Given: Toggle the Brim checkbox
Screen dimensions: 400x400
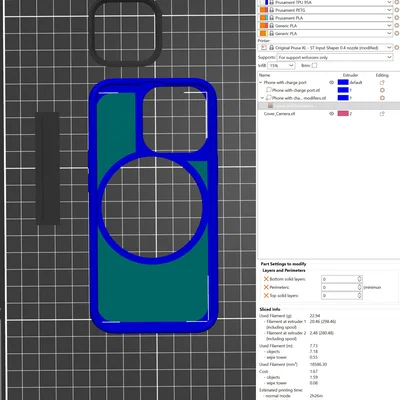Looking at the screenshot, I should 314,66.
